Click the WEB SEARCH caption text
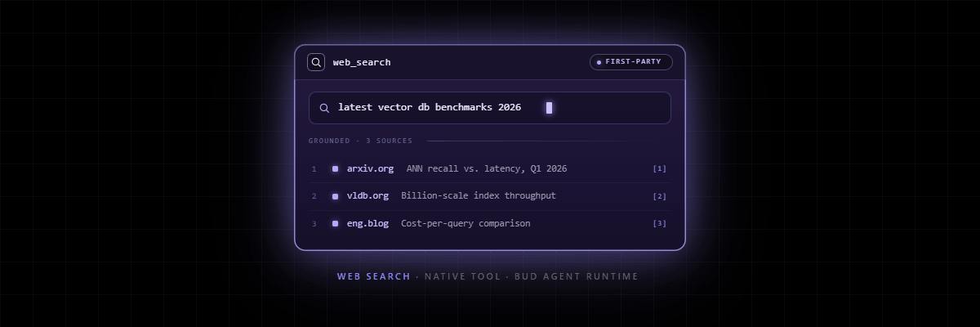 374,276
